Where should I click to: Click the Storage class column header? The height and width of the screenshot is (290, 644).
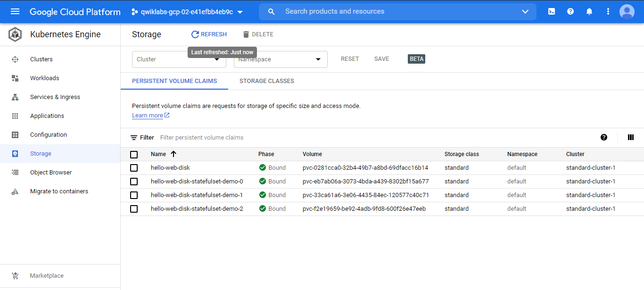click(x=462, y=154)
